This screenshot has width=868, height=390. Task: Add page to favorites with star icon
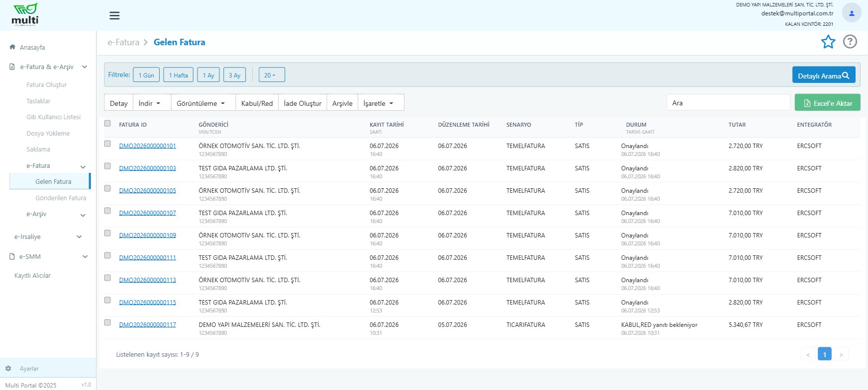[x=828, y=42]
